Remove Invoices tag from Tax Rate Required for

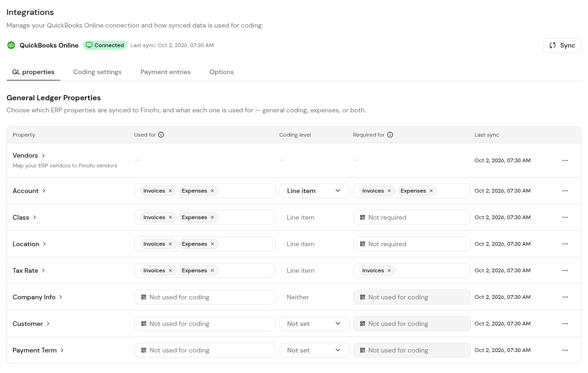[x=389, y=270]
